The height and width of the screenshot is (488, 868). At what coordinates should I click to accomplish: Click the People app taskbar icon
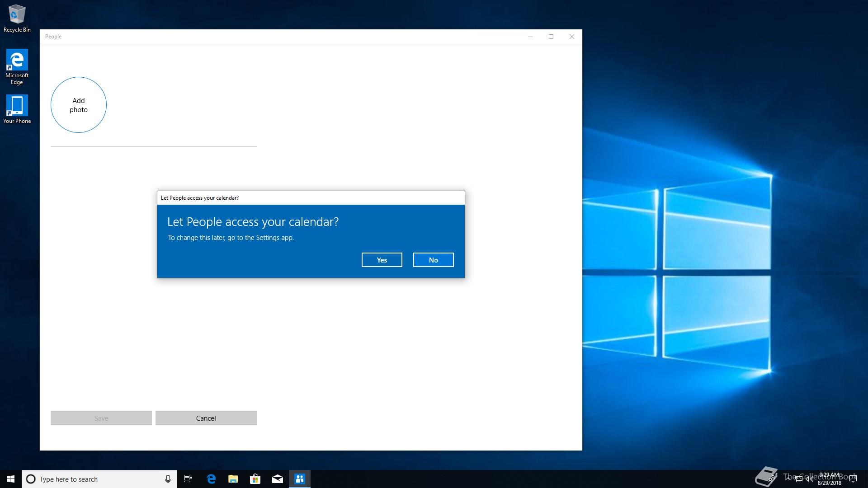300,479
